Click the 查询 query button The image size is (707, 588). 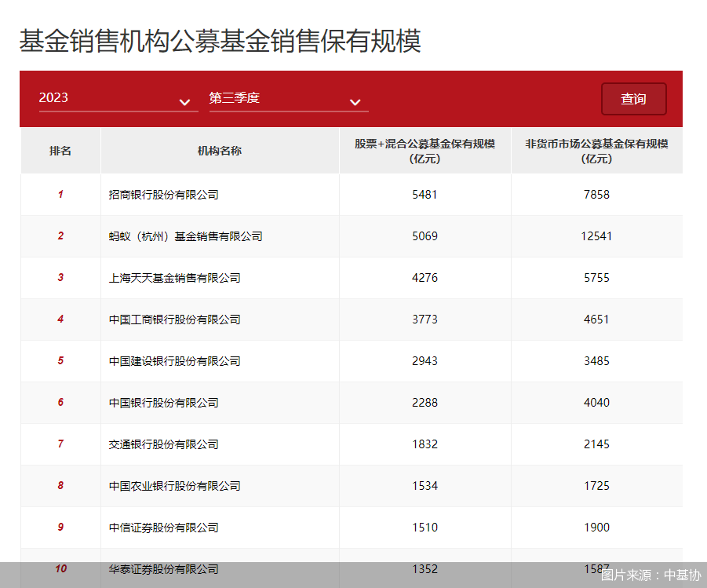pyautogui.click(x=633, y=99)
